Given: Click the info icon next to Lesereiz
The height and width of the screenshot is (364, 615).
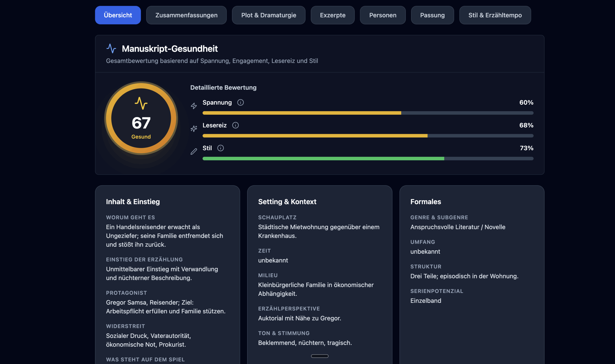Looking at the screenshot, I should click(235, 125).
